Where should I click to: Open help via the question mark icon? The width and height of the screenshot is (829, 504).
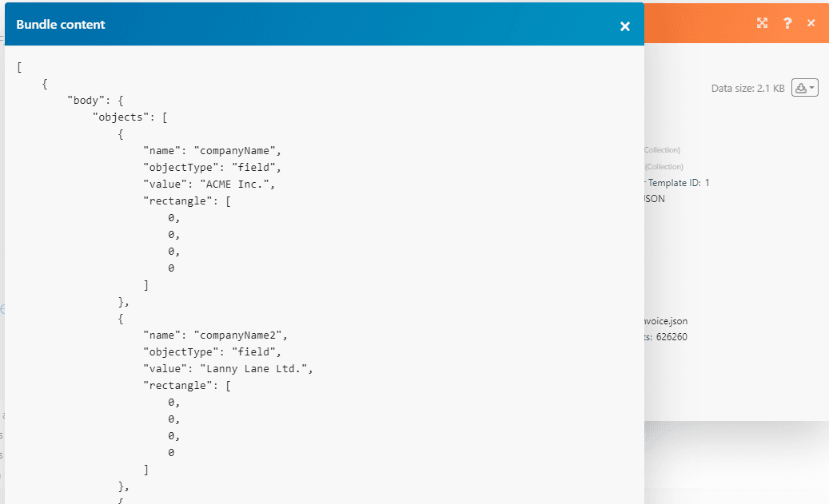787,23
